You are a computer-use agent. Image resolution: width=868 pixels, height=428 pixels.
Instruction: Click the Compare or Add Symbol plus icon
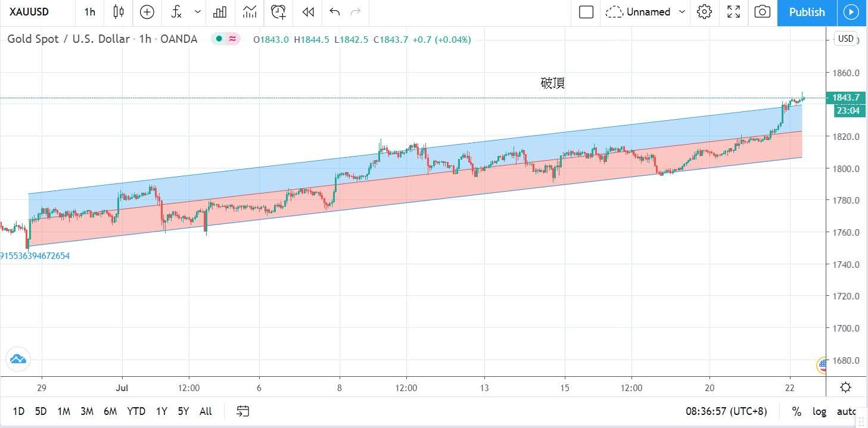point(147,12)
